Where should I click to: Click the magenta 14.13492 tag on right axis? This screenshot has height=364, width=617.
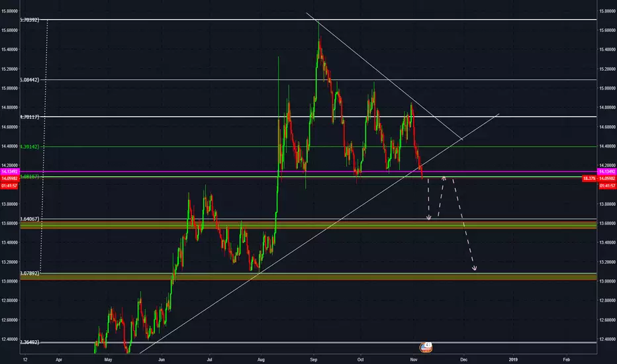point(607,171)
